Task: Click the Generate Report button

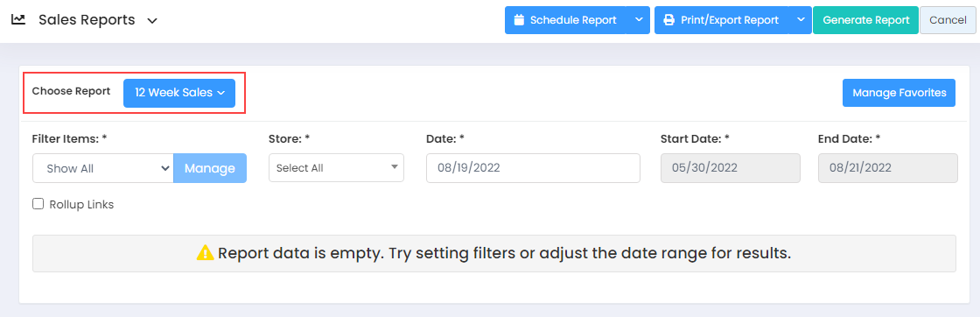Action: tap(865, 20)
